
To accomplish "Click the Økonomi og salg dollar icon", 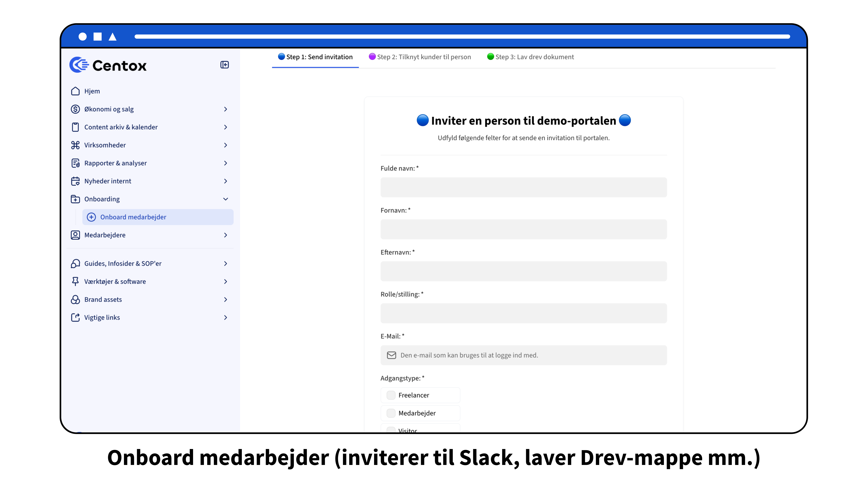I will pyautogui.click(x=75, y=109).
